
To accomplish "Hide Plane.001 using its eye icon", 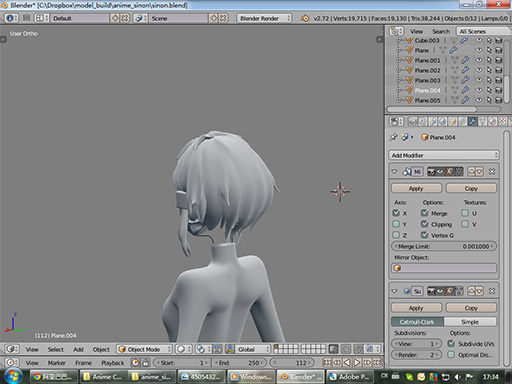I will (479, 60).
